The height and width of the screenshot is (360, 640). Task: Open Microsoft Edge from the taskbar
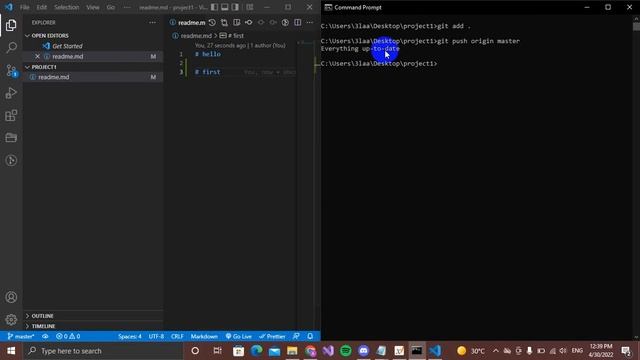click(x=256, y=351)
